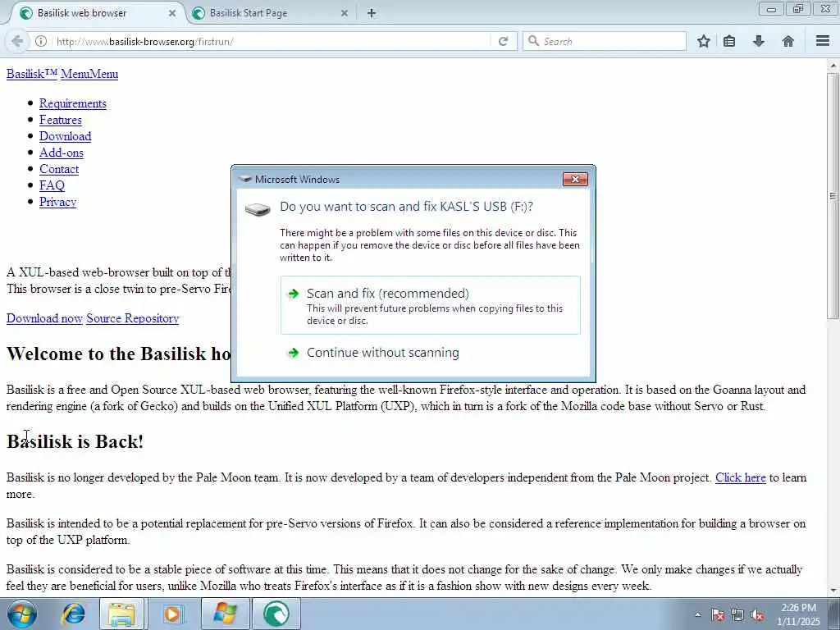
Task: Go to home page via house icon
Action: [788, 41]
